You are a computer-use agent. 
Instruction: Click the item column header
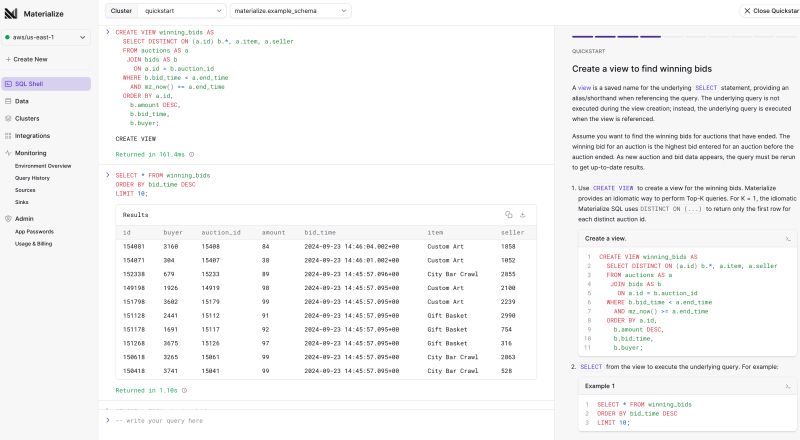click(435, 232)
